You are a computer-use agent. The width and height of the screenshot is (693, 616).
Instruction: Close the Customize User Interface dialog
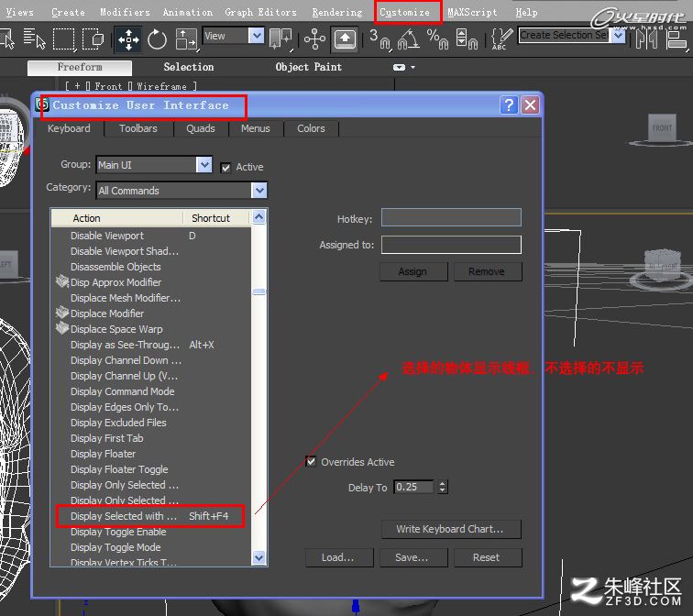click(x=530, y=105)
